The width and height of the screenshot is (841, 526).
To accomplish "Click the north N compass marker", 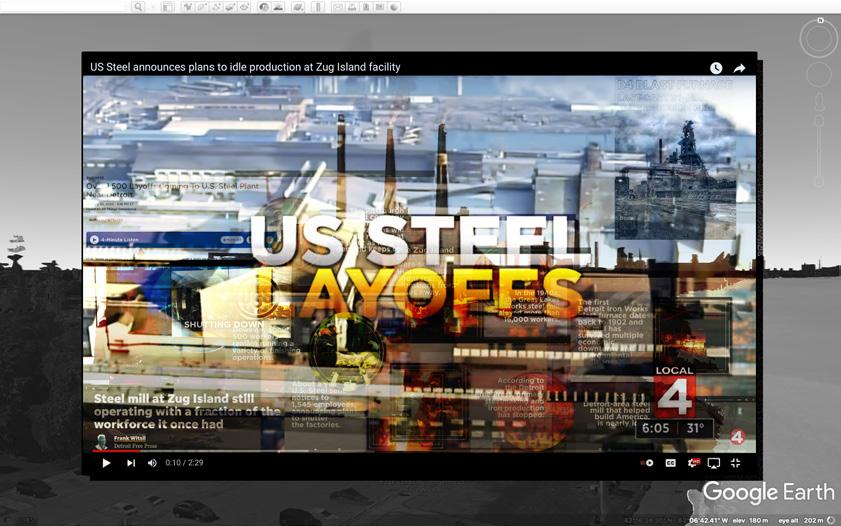I will [x=820, y=20].
